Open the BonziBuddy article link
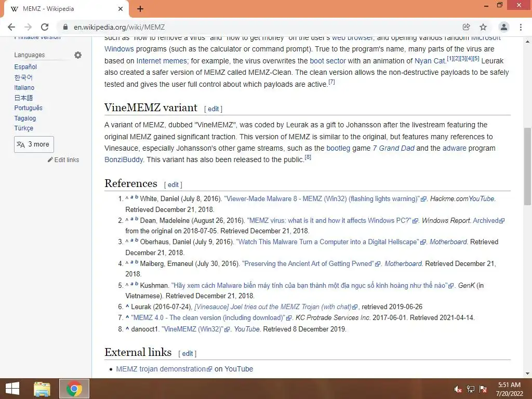The height and width of the screenshot is (399, 532). 124,159
